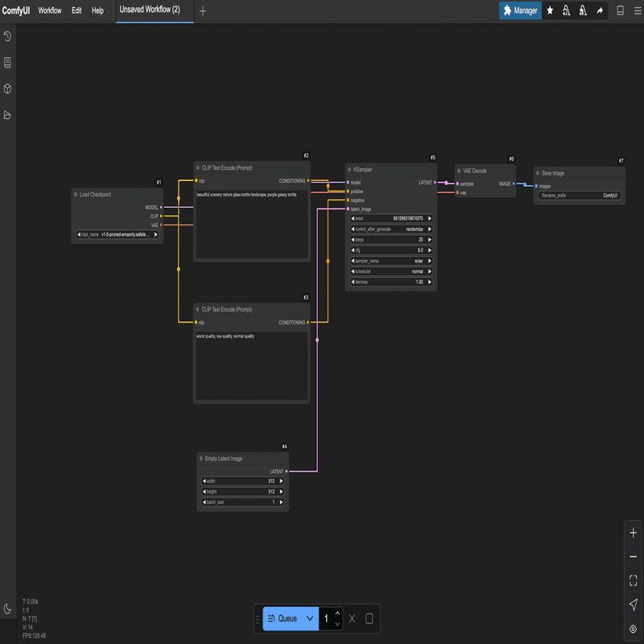Viewport: 644px width, 644px height.
Task: Open the ComfyUI Manager
Action: [520, 10]
